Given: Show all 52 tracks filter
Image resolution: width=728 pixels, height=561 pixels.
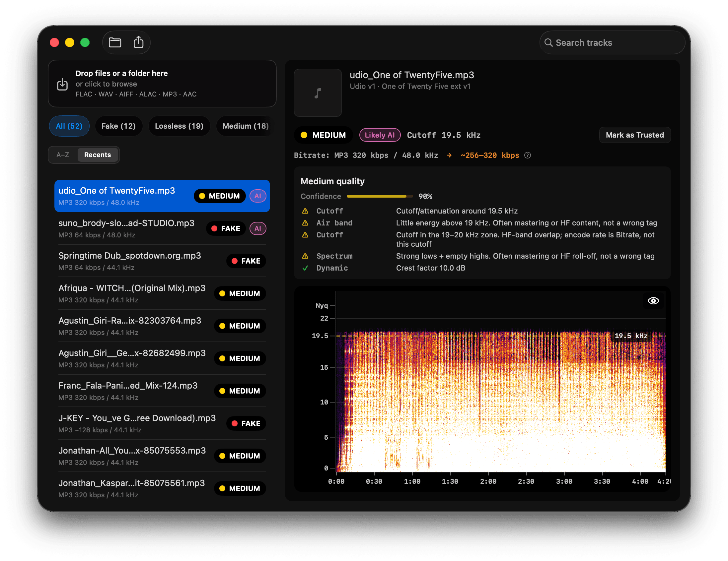Looking at the screenshot, I should 69,126.
